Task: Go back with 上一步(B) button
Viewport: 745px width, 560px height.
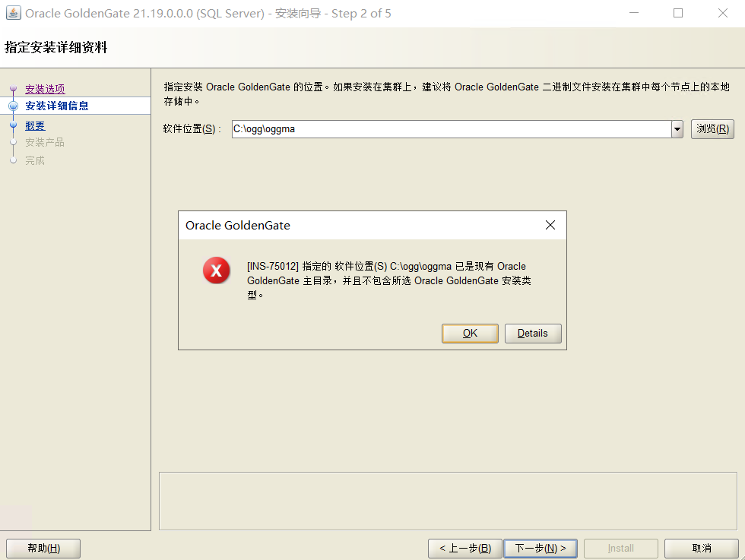Action: click(x=465, y=549)
